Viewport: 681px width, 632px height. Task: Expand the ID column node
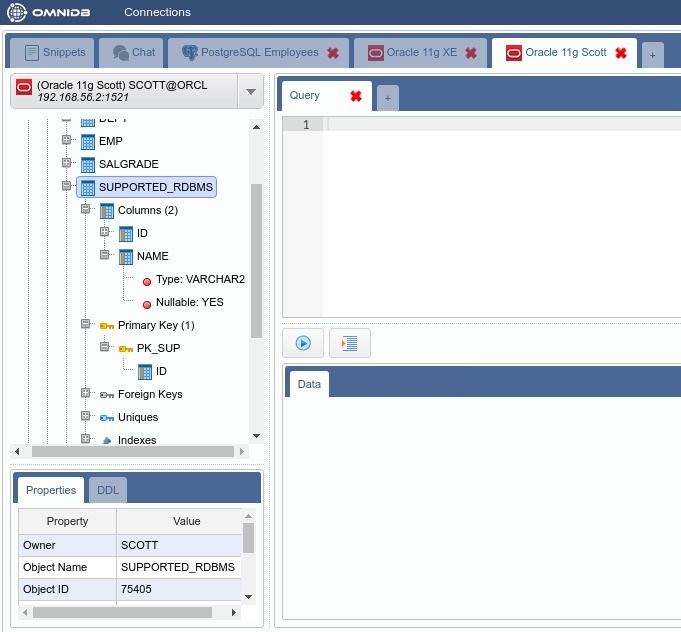tap(104, 232)
